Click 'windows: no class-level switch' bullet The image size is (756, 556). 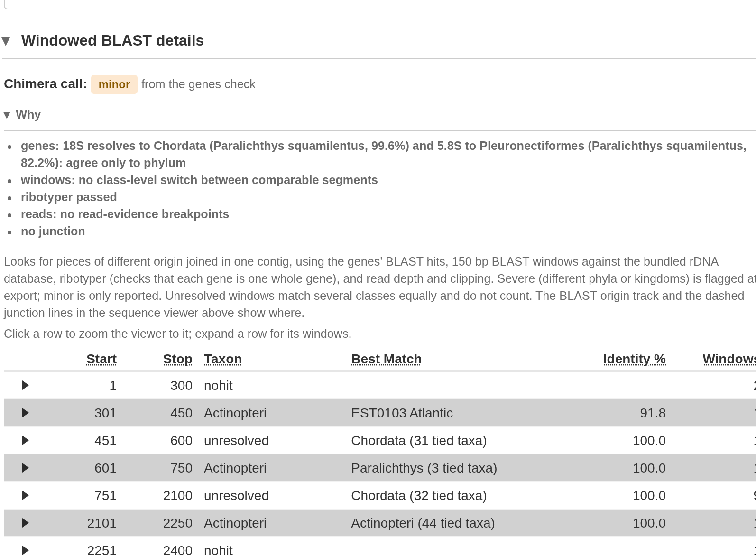[199, 180]
